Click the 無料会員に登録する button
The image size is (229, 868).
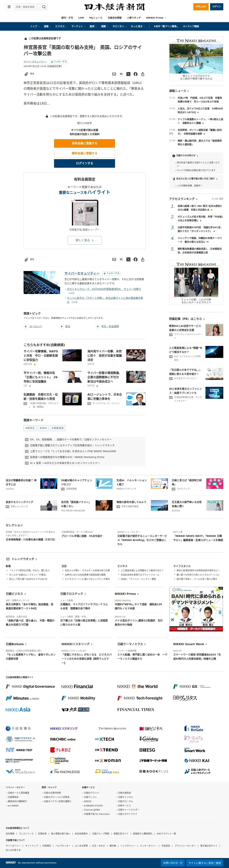pyautogui.click(x=84, y=153)
